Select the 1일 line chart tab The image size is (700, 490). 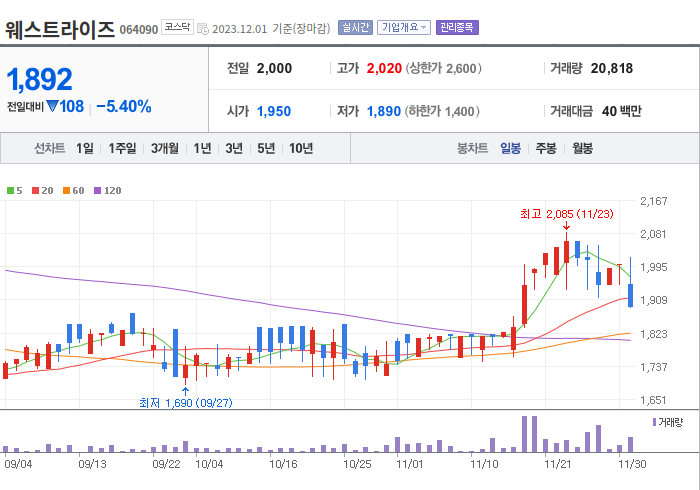coord(84,148)
